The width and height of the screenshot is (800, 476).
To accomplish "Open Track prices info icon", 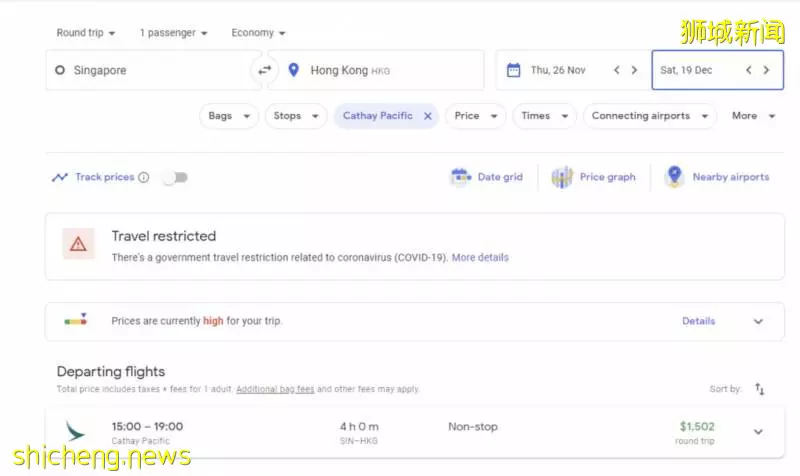I will (x=144, y=177).
